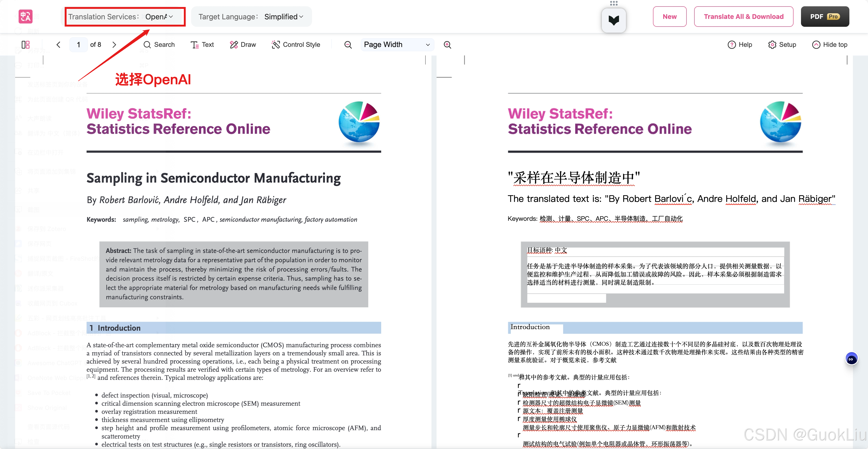Click the Keywords line in original document
Image resolution: width=868 pixels, height=449 pixels.
[x=222, y=219]
